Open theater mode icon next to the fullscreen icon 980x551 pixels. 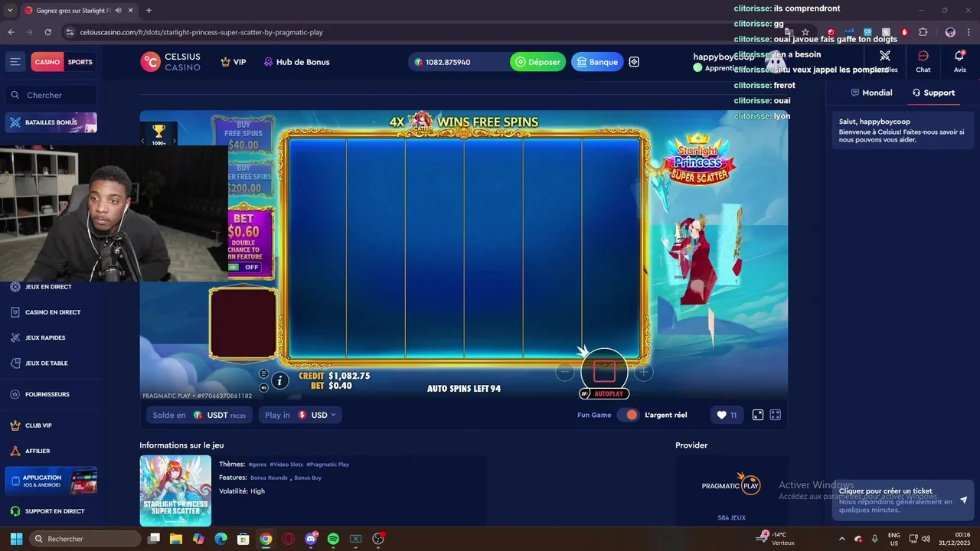758,415
